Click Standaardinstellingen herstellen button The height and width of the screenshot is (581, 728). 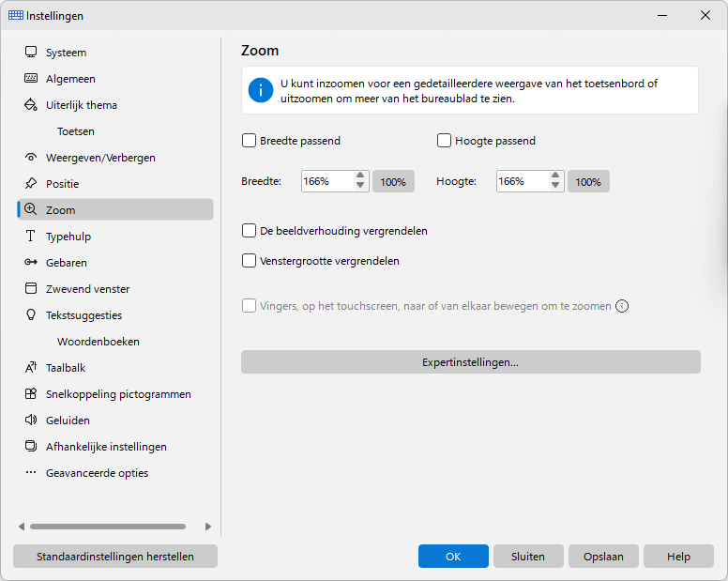point(115,556)
